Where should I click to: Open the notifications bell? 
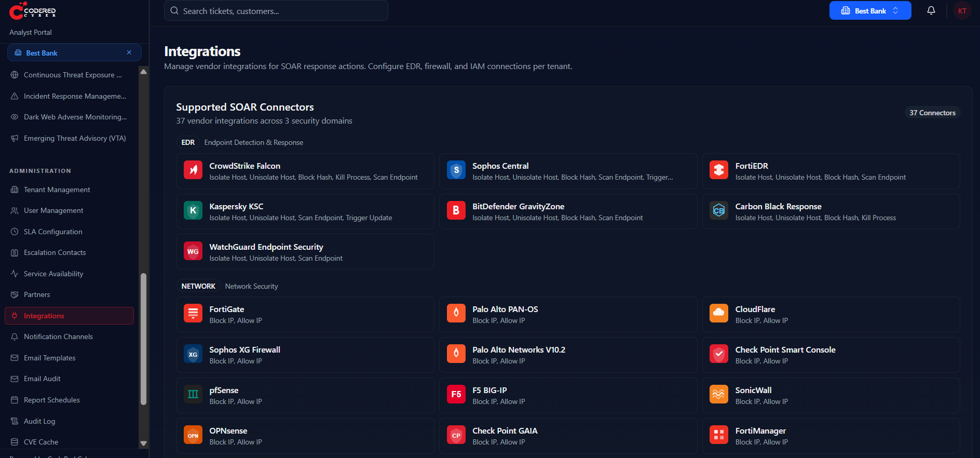point(931,10)
